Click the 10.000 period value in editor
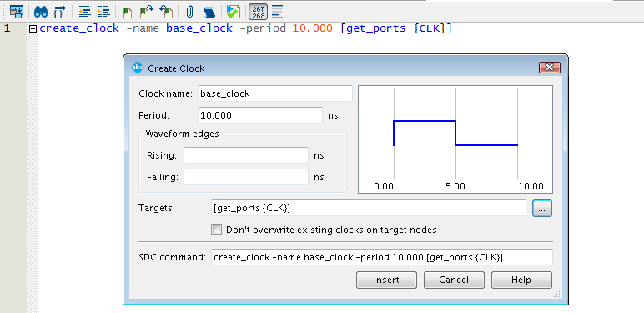 tap(312, 28)
